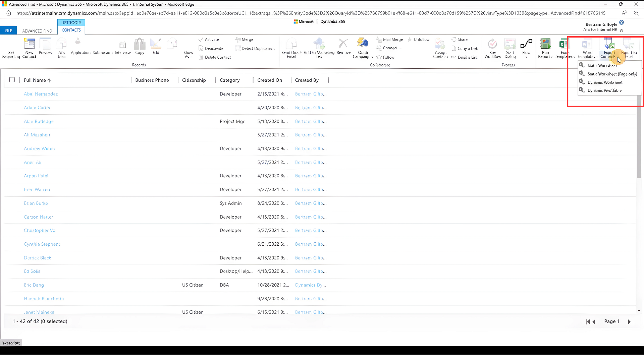The width and height of the screenshot is (644, 362).
Task: Click the Run Workflow icon
Action: click(x=493, y=49)
